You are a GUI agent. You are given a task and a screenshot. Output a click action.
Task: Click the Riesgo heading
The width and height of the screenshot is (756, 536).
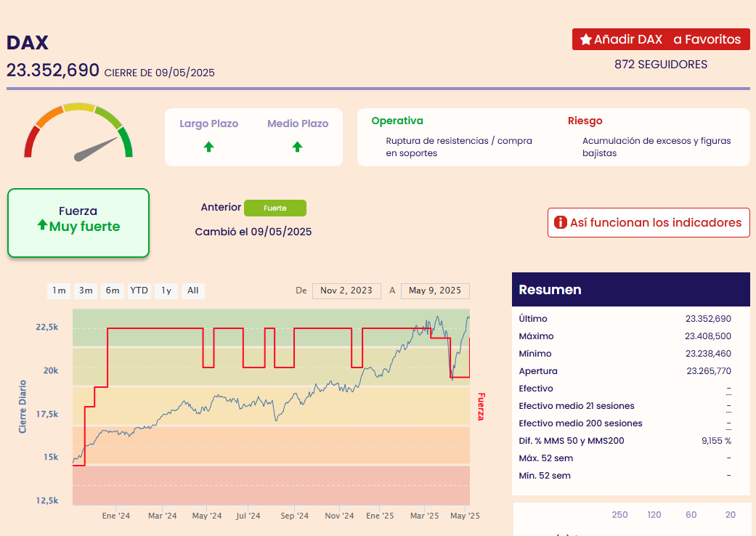pyautogui.click(x=585, y=121)
